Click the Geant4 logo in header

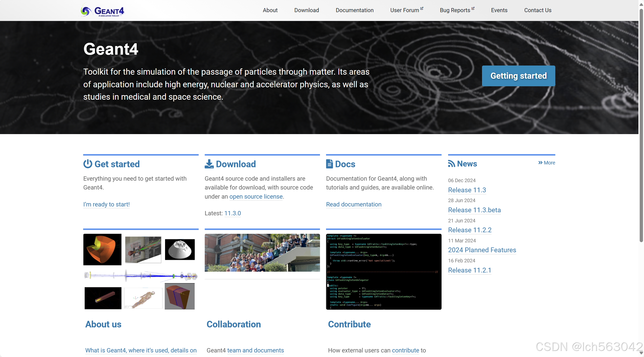(102, 11)
